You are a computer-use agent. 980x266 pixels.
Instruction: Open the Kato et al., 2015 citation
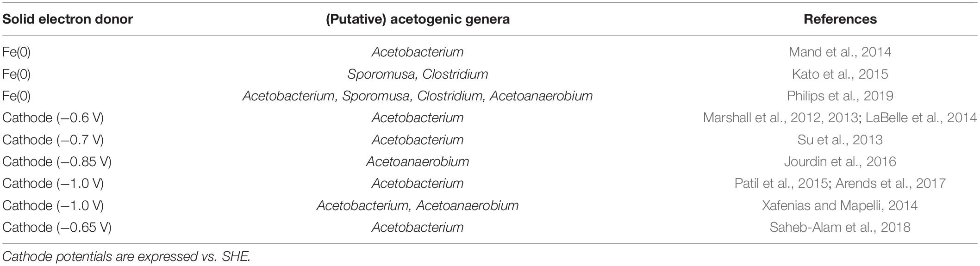coord(840,74)
